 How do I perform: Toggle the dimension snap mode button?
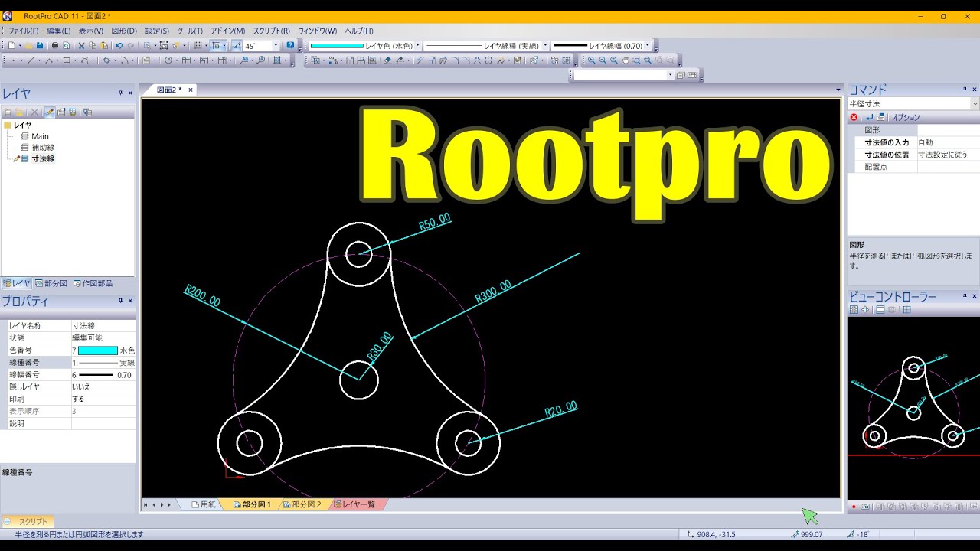(216, 45)
